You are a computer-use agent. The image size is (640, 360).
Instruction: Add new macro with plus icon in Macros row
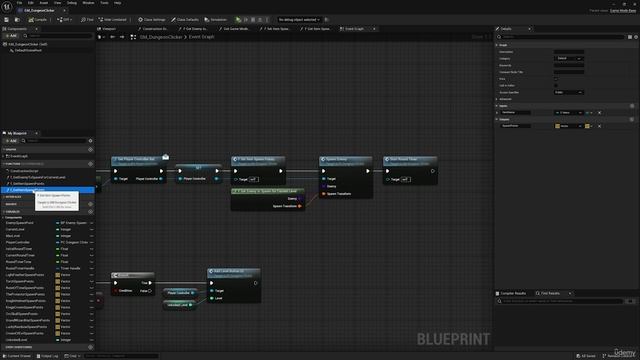tap(91, 204)
